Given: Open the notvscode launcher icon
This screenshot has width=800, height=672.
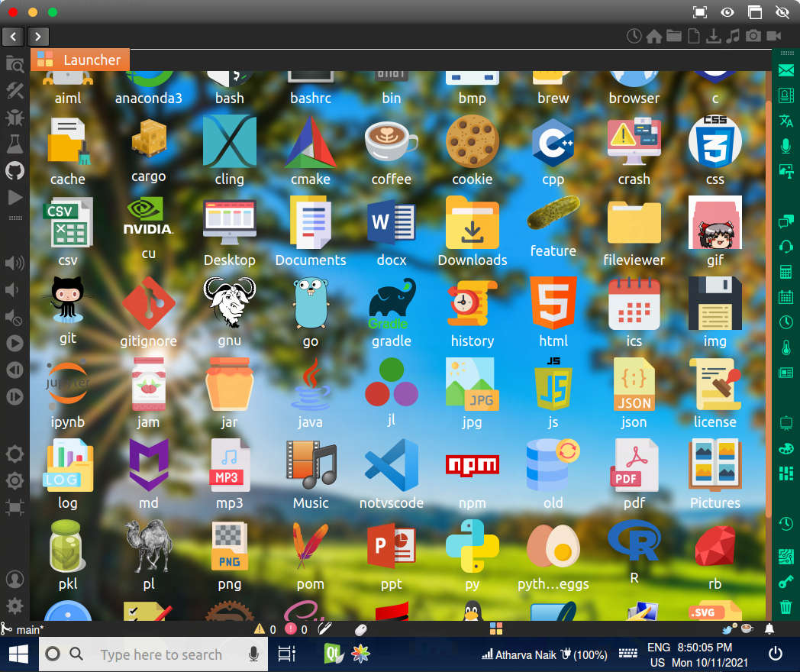Looking at the screenshot, I should pyautogui.click(x=392, y=465).
